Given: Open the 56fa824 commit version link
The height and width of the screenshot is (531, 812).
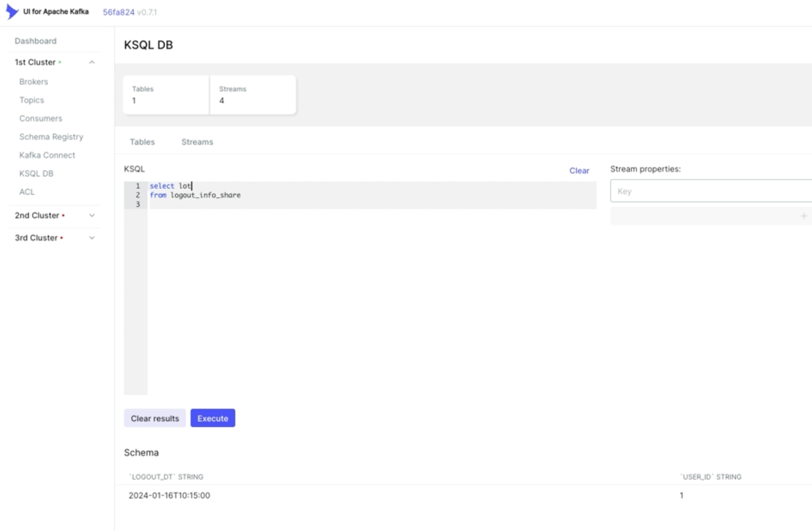Looking at the screenshot, I should (119, 12).
